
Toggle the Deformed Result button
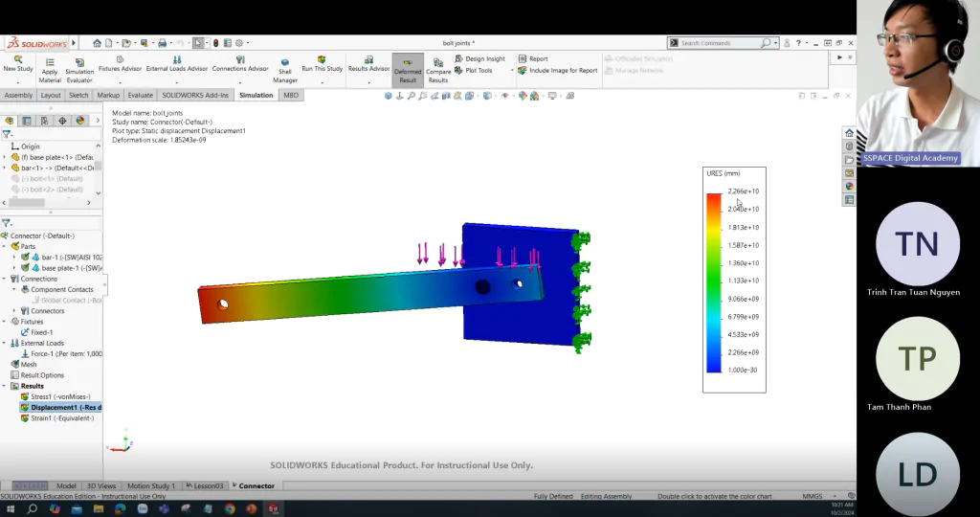coord(408,69)
